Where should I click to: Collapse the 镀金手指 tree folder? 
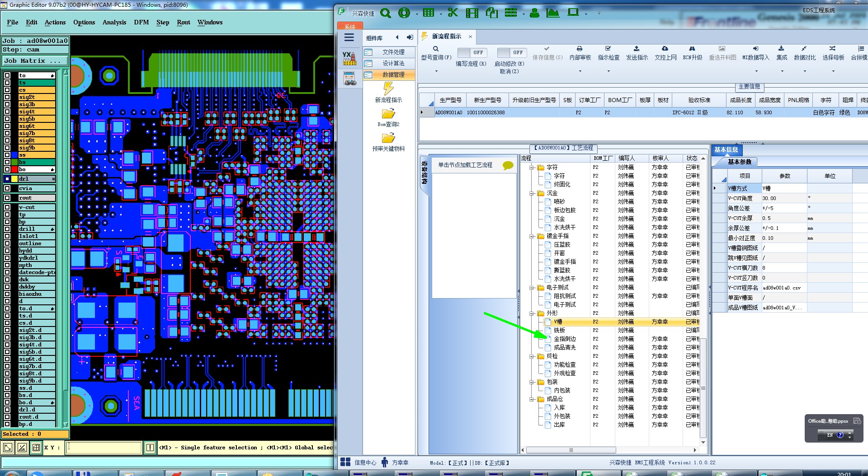pyautogui.click(x=532, y=236)
